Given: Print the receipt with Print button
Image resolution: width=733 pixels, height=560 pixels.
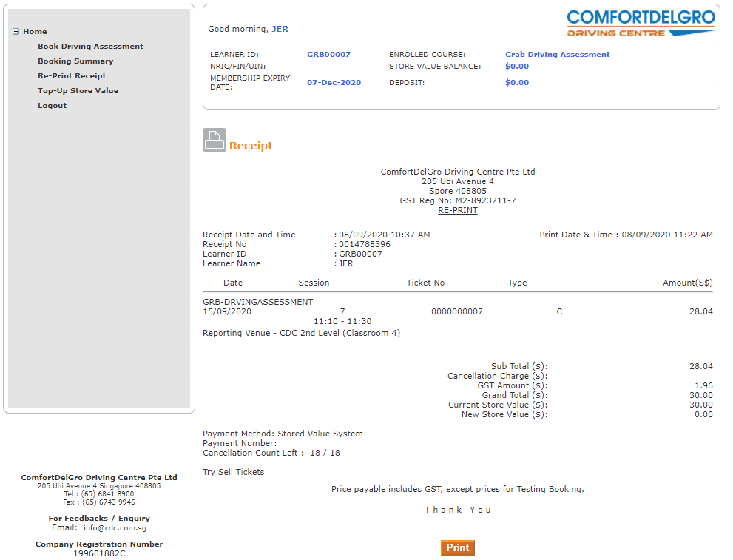Looking at the screenshot, I should 458,548.
